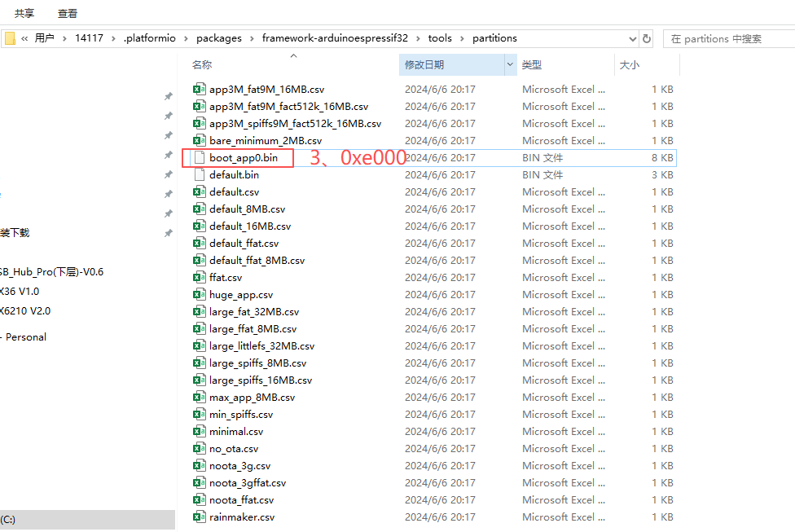
Task: Show hidden breadcrumb parents via double-chevron
Action: point(24,38)
